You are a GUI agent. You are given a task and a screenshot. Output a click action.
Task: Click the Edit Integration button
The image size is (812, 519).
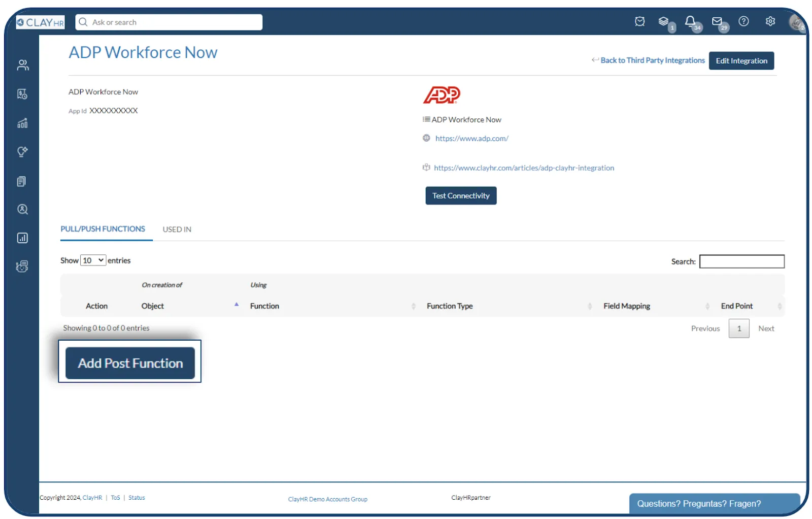[x=741, y=61]
